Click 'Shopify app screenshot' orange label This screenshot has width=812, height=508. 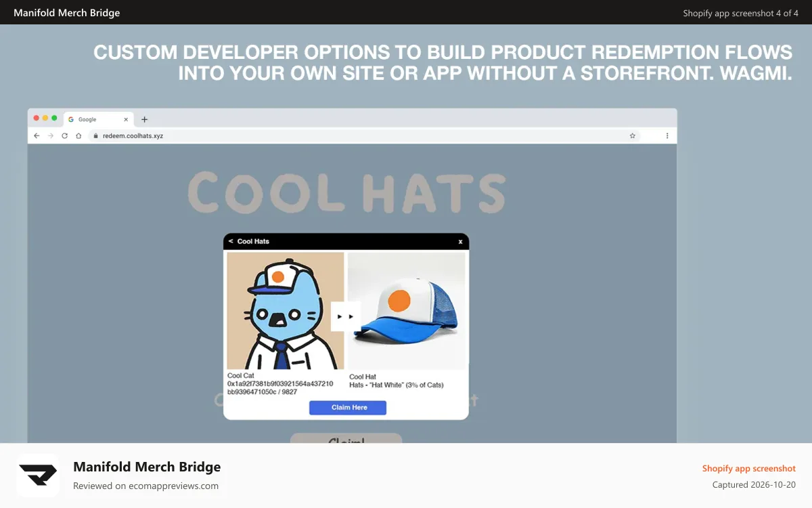(x=749, y=469)
